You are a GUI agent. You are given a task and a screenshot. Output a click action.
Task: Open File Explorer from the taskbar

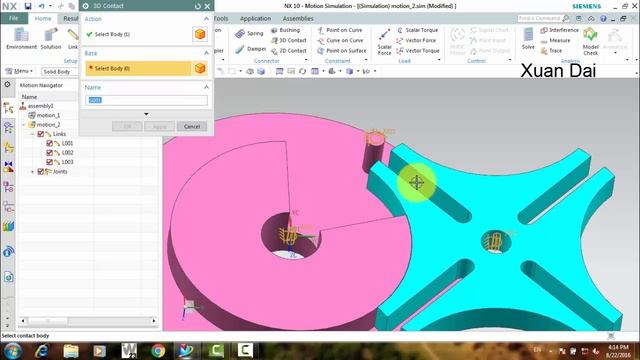(x=71, y=351)
